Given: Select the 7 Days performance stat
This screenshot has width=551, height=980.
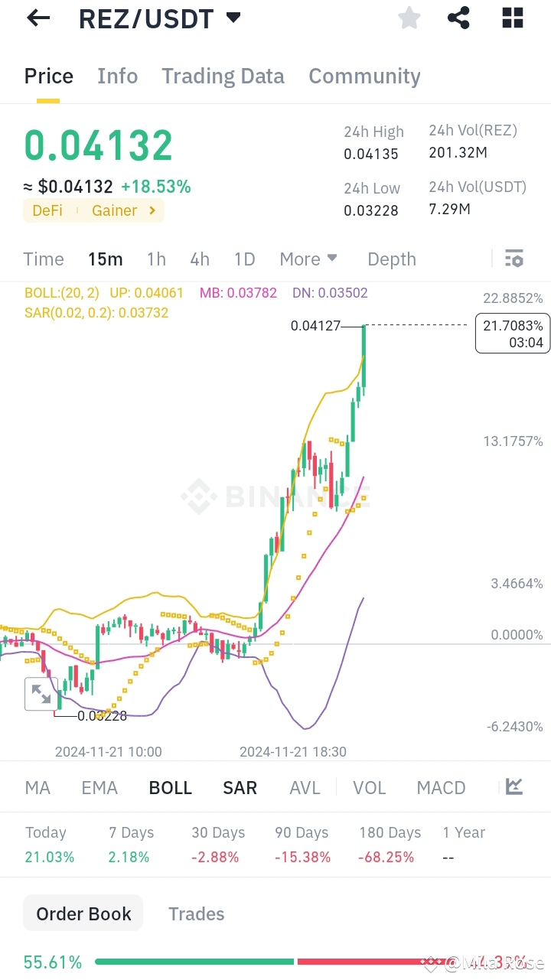Looking at the screenshot, I should 131,844.
